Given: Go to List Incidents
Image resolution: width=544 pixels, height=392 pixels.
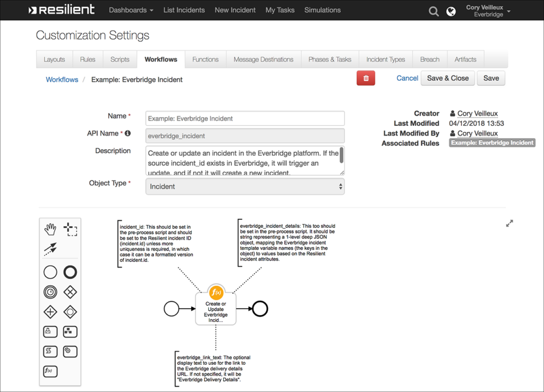Looking at the screenshot, I should tap(184, 10).
